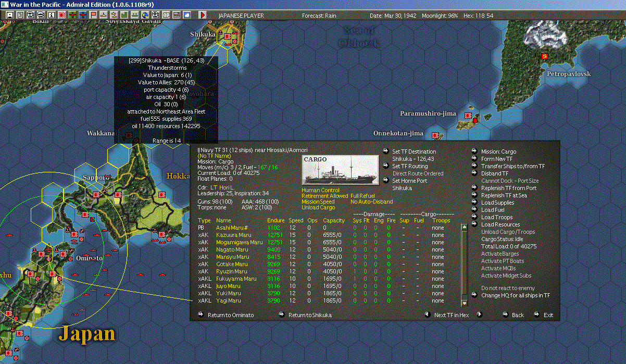Click the CARGO ship picture

[341, 170]
